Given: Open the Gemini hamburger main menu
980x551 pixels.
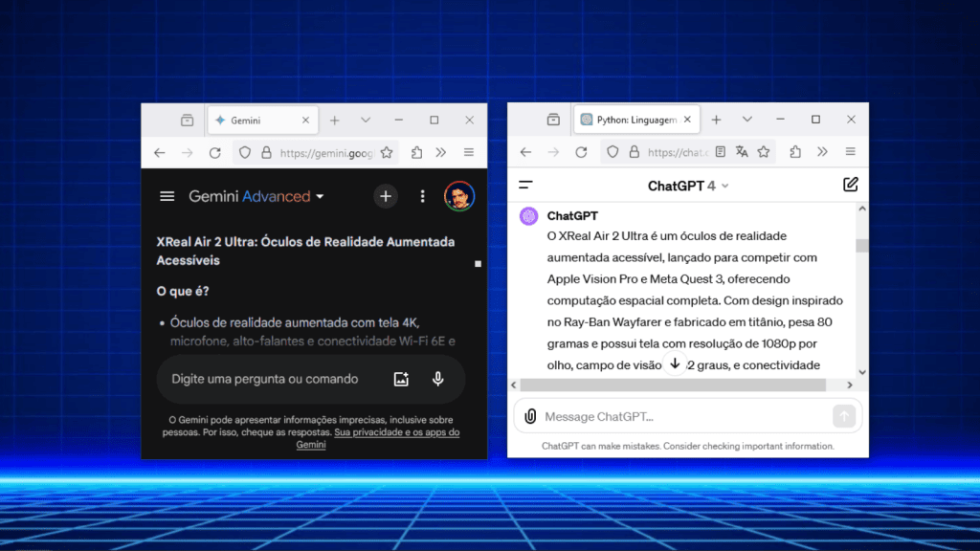Looking at the screenshot, I should [x=167, y=196].
